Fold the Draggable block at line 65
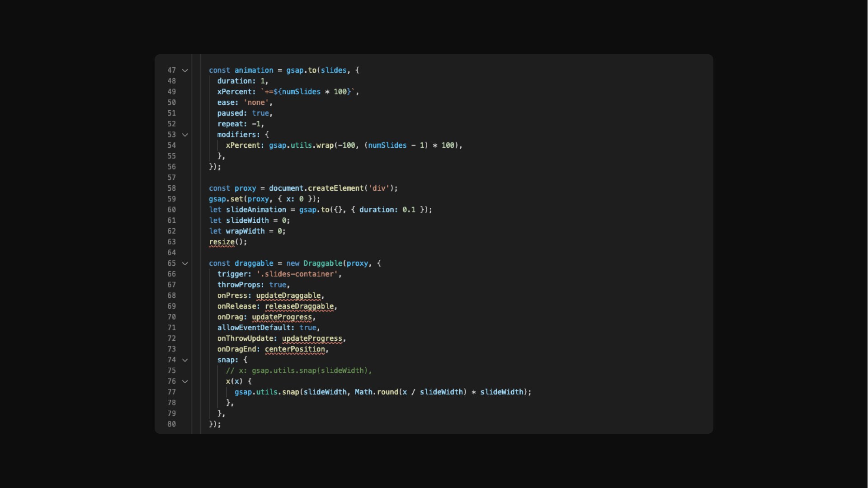This screenshot has height=488, width=868. coord(185,263)
